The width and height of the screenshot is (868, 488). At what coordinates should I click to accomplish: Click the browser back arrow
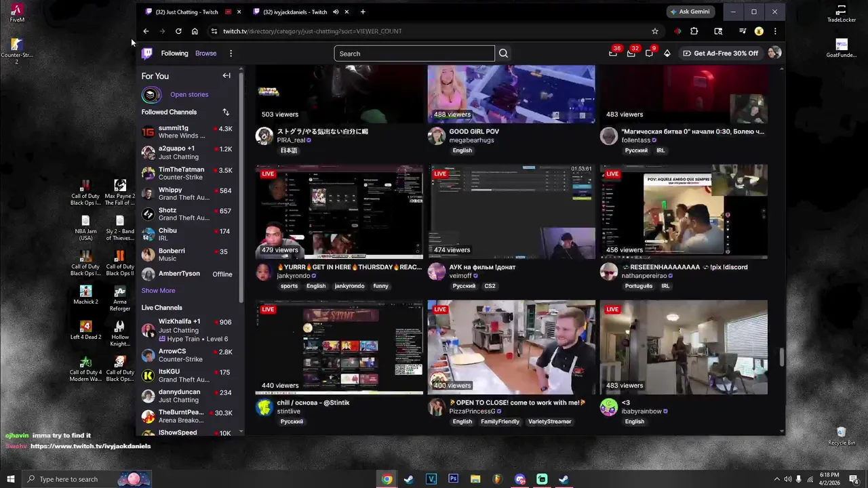pos(146,31)
